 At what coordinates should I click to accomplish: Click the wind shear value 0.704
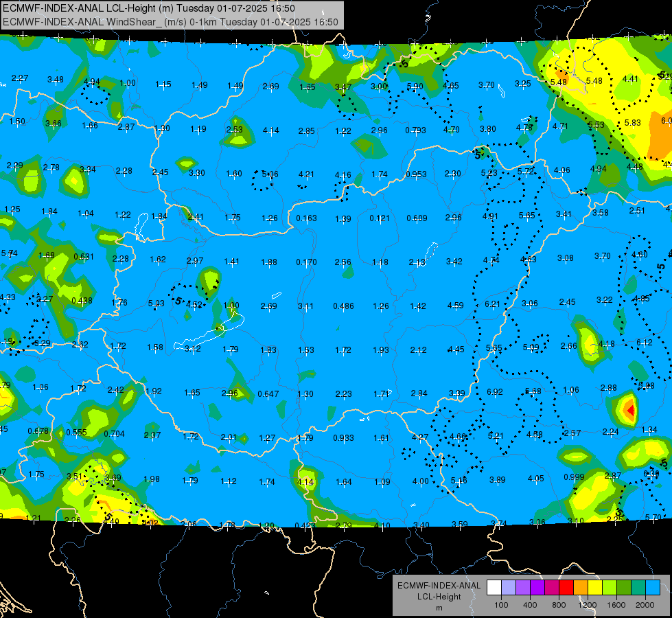(115, 433)
